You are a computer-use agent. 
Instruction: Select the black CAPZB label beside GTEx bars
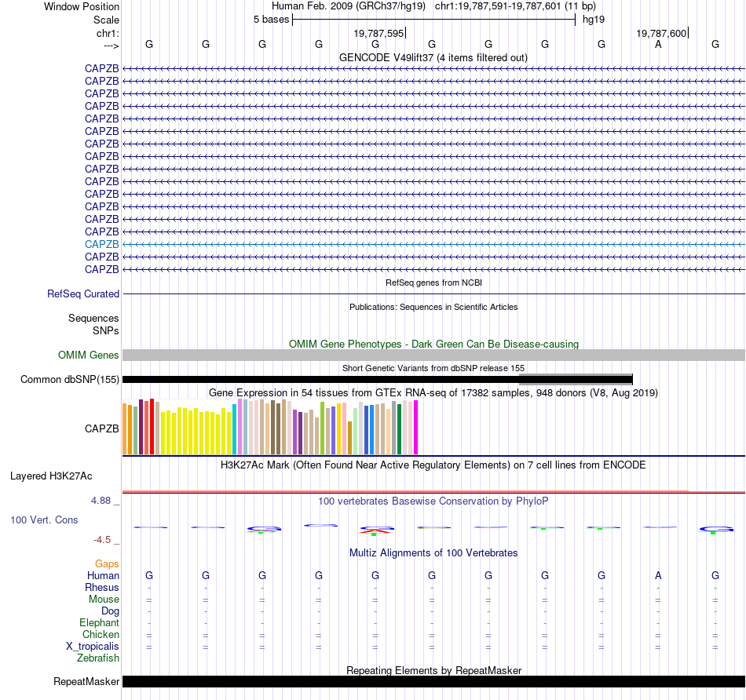tap(101, 429)
